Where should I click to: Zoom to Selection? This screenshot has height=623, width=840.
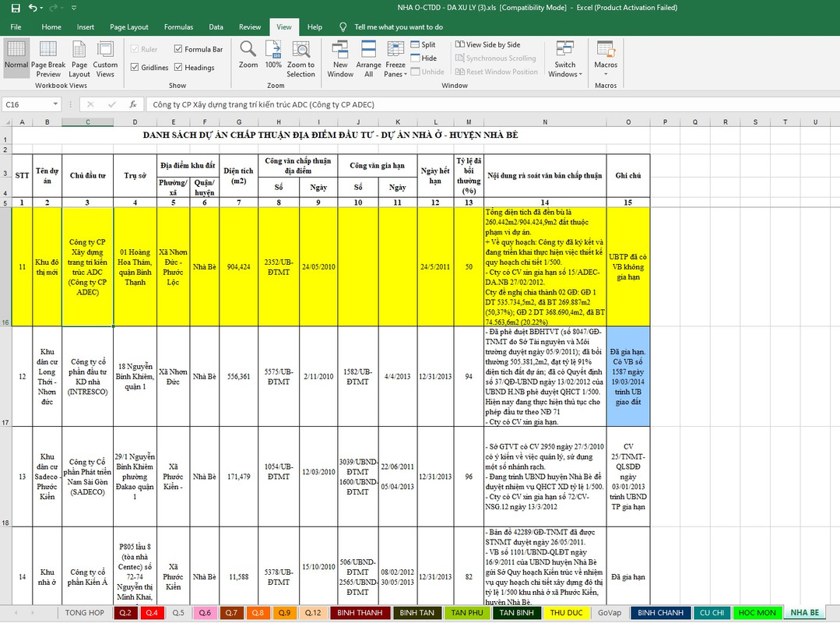point(301,58)
